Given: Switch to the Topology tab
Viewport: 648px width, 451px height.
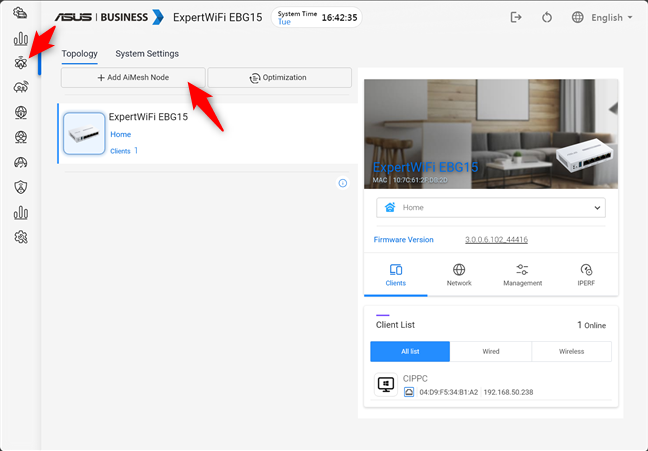Looking at the screenshot, I should (x=79, y=54).
